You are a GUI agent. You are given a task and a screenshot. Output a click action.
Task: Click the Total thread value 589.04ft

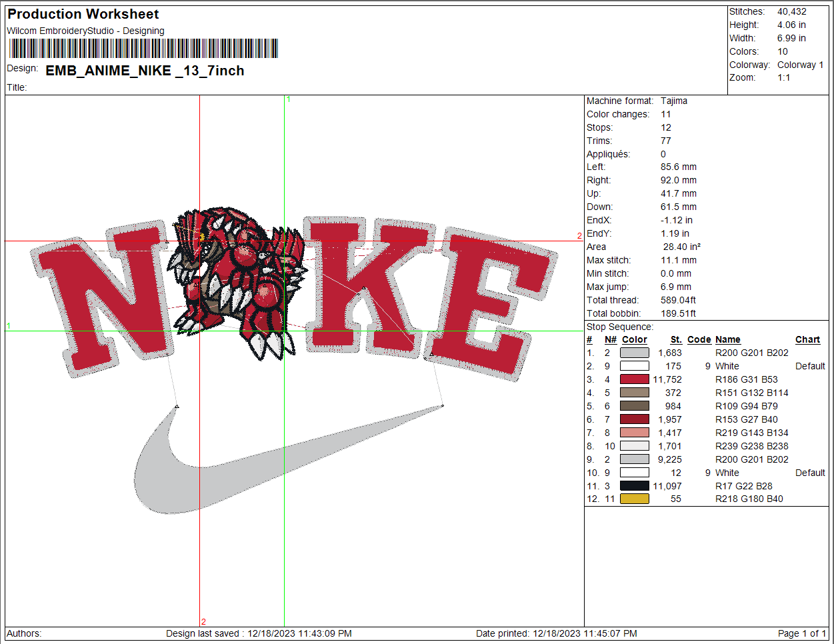(x=678, y=300)
